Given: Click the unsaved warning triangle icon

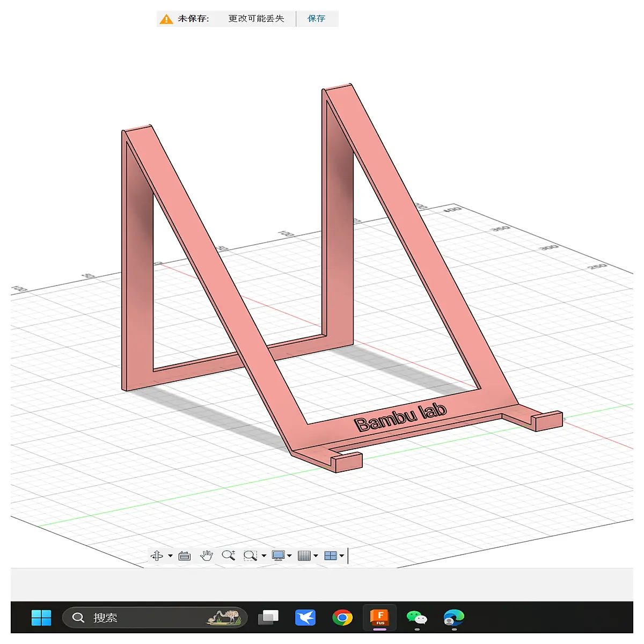Looking at the screenshot, I should [x=166, y=19].
